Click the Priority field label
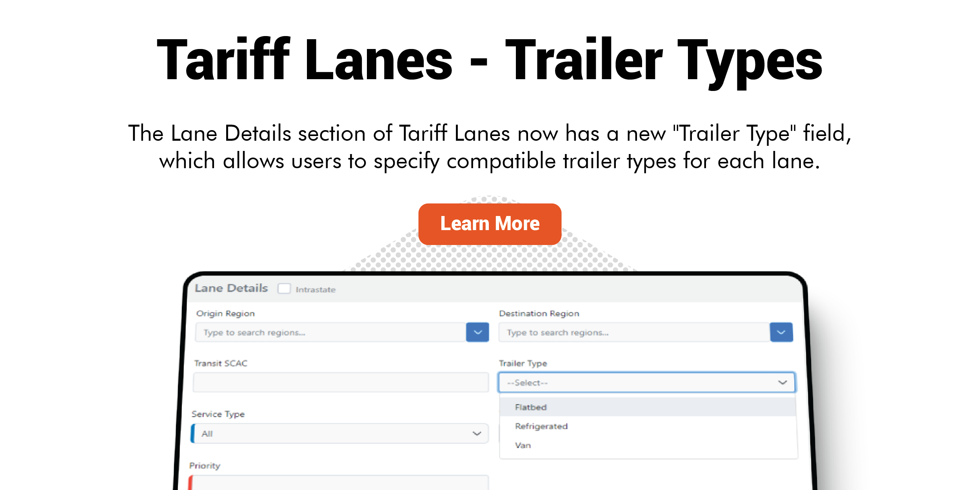Viewport: 980px width, 490px height. coord(205,466)
